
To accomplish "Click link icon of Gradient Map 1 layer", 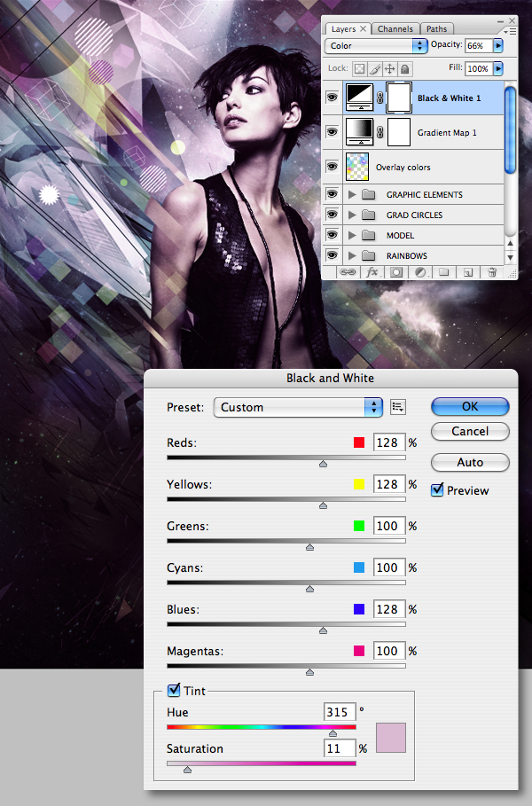I will pos(379,132).
